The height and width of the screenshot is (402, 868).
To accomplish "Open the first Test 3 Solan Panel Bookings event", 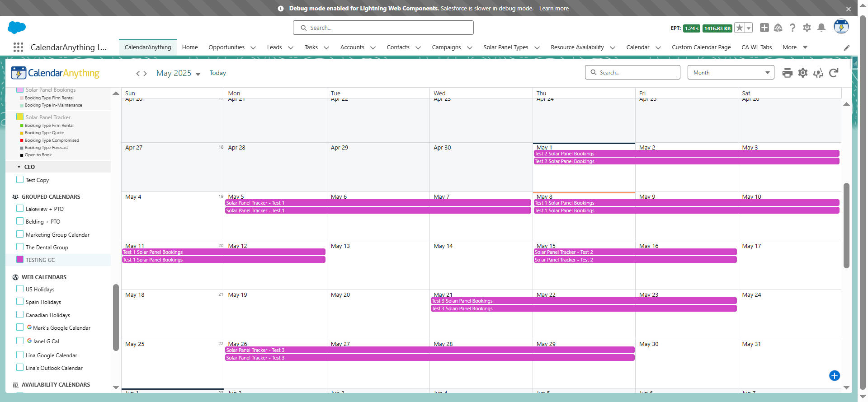I will coord(584,301).
